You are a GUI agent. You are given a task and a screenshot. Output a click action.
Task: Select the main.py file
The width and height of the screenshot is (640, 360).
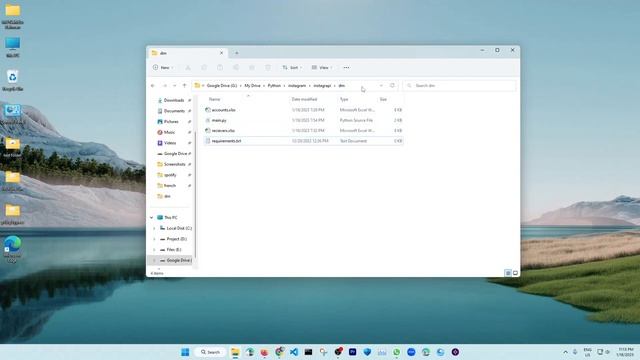303,120
